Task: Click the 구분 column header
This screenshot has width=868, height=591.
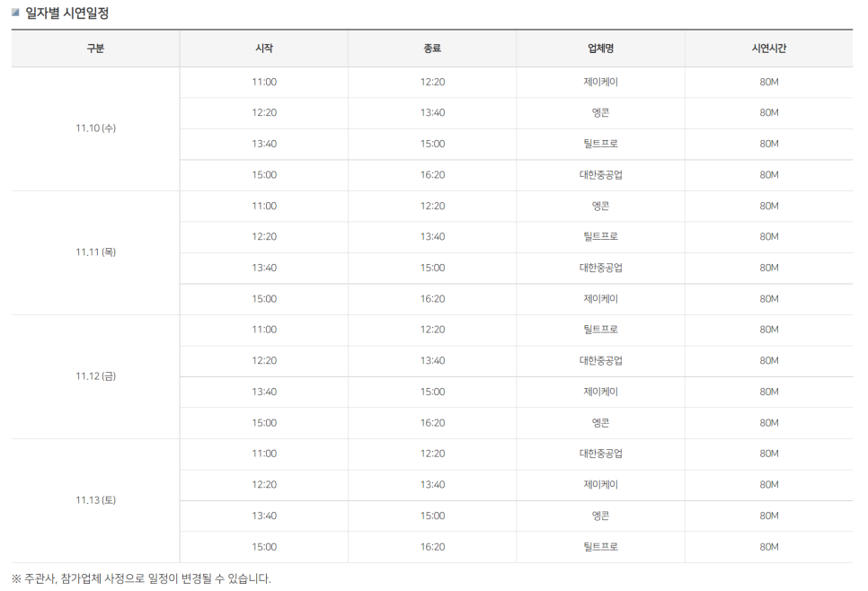Action: [x=95, y=49]
